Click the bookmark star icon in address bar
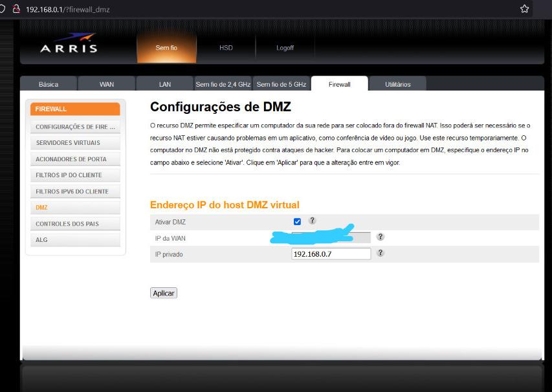Viewport: 552px width, 392px height. pos(525,9)
